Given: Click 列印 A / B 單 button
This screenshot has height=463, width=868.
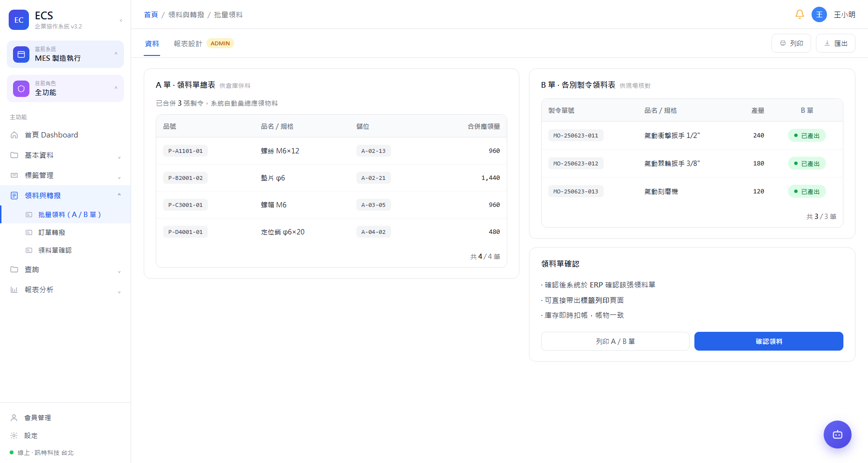Looking at the screenshot, I should 615,341.
